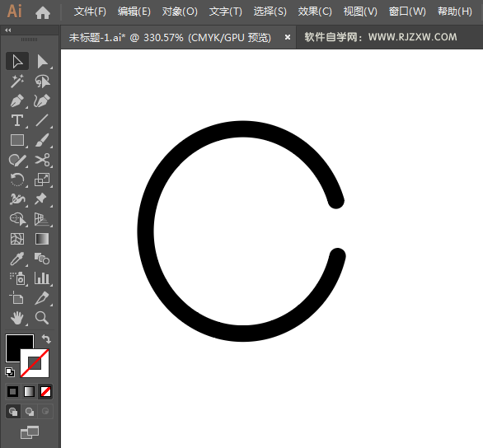Select the Eyedropper tool
Image resolution: width=483 pixels, height=448 pixels.
(x=17, y=259)
